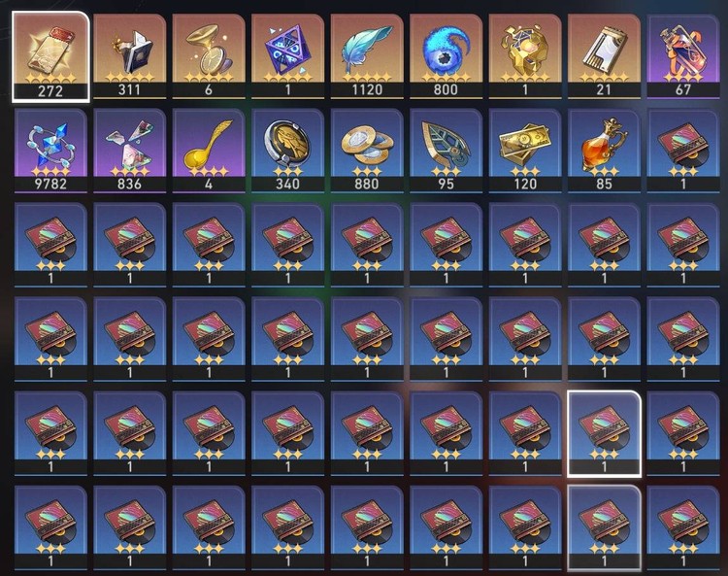Pick the white pass ticket showing 21
Screen dimensions: 728x576
pyautogui.click(x=604, y=56)
